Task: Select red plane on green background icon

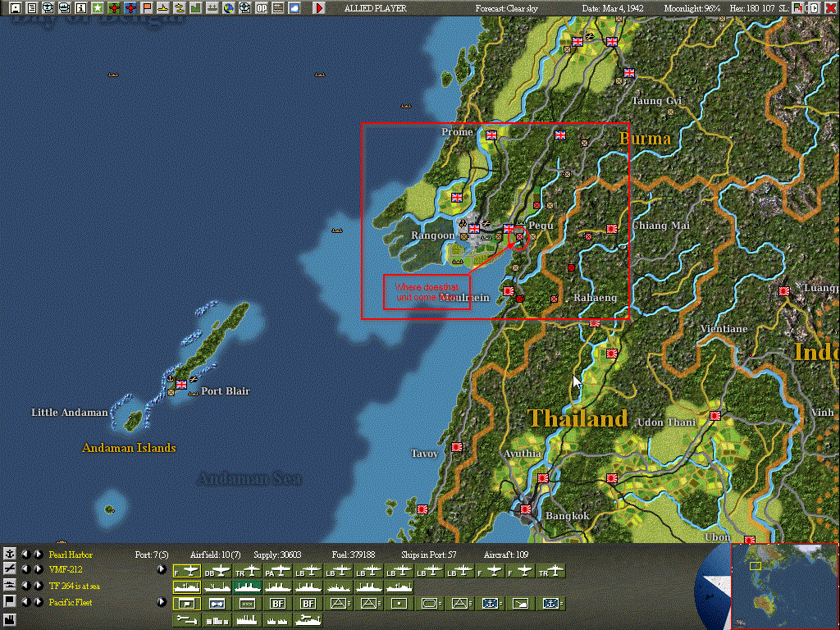Action: (x=114, y=8)
